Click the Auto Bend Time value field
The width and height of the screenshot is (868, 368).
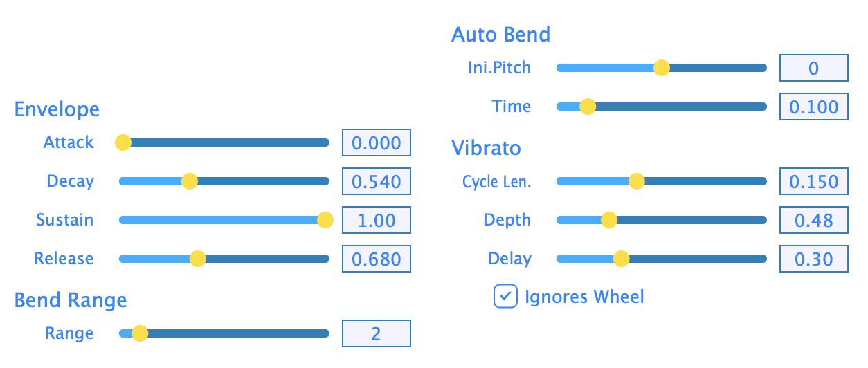[814, 107]
